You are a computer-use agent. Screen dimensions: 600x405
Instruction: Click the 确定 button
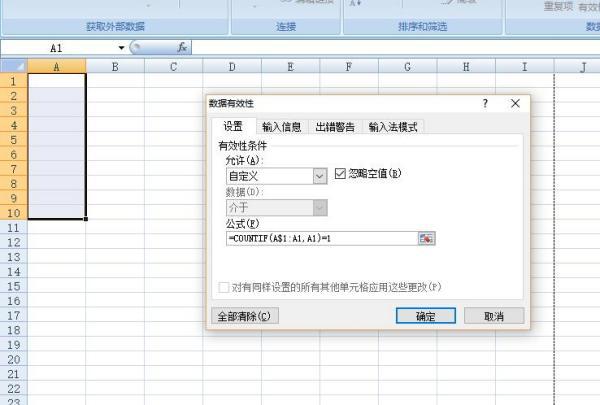click(x=426, y=315)
